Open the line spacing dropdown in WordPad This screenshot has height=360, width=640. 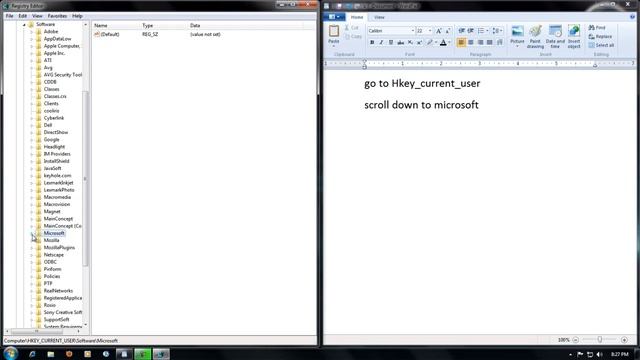[497, 31]
